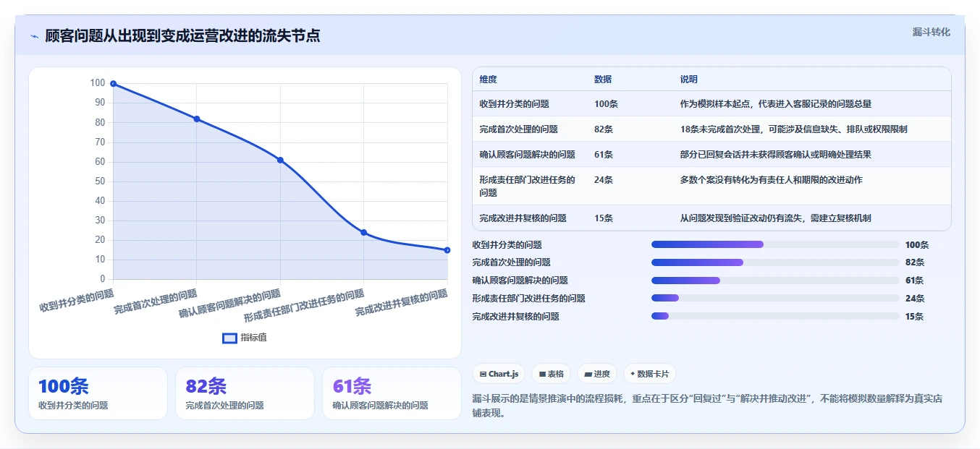Click the 漏斗转化 label
This screenshot has width=980, height=449.
[x=931, y=32]
